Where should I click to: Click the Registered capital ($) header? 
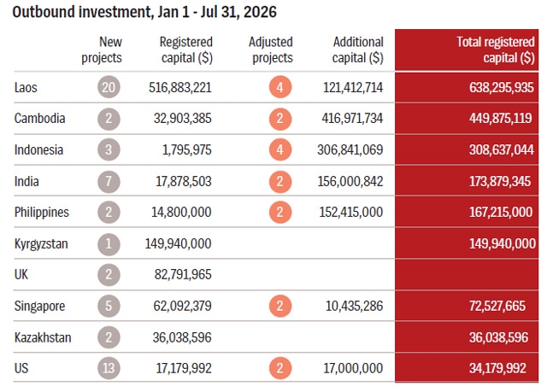pos(186,50)
